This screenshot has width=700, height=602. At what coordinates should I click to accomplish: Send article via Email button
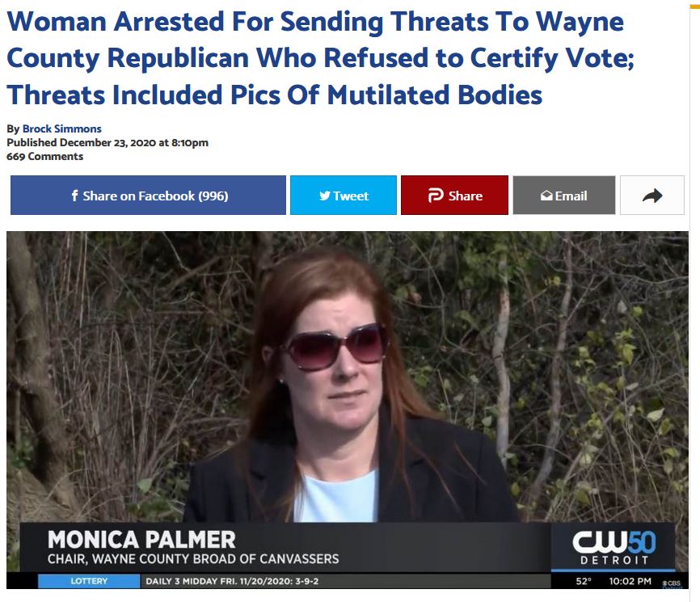pyautogui.click(x=564, y=195)
